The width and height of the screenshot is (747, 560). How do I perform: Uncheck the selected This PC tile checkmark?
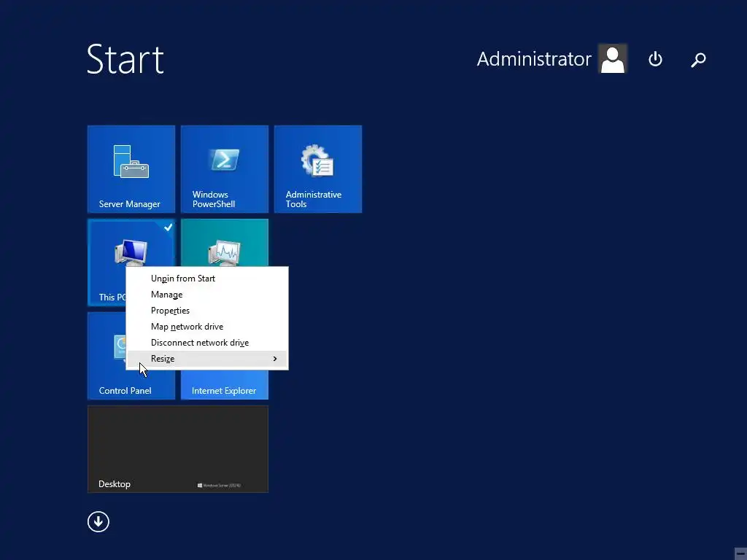click(x=169, y=227)
